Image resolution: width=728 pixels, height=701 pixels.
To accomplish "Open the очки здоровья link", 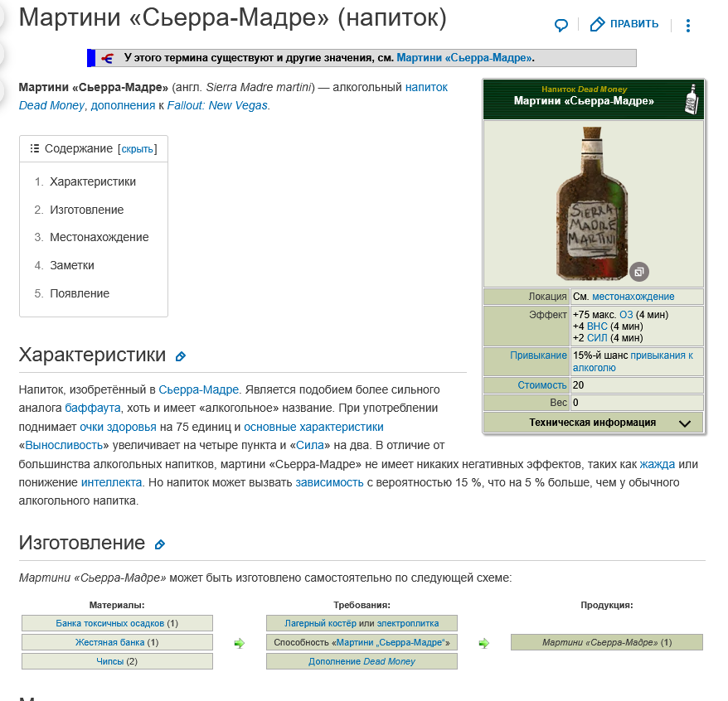I will pyautogui.click(x=118, y=427).
